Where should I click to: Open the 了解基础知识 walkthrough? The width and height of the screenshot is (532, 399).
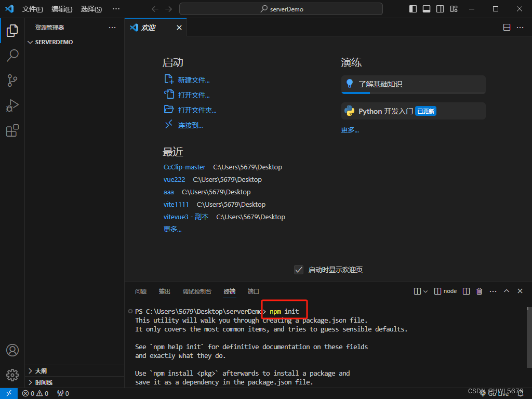pyautogui.click(x=413, y=85)
